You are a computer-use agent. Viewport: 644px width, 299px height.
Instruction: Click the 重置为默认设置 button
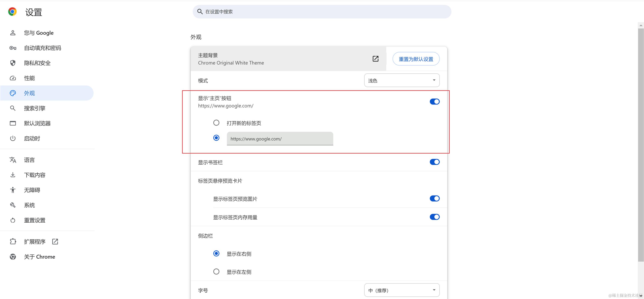[x=416, y=59]
